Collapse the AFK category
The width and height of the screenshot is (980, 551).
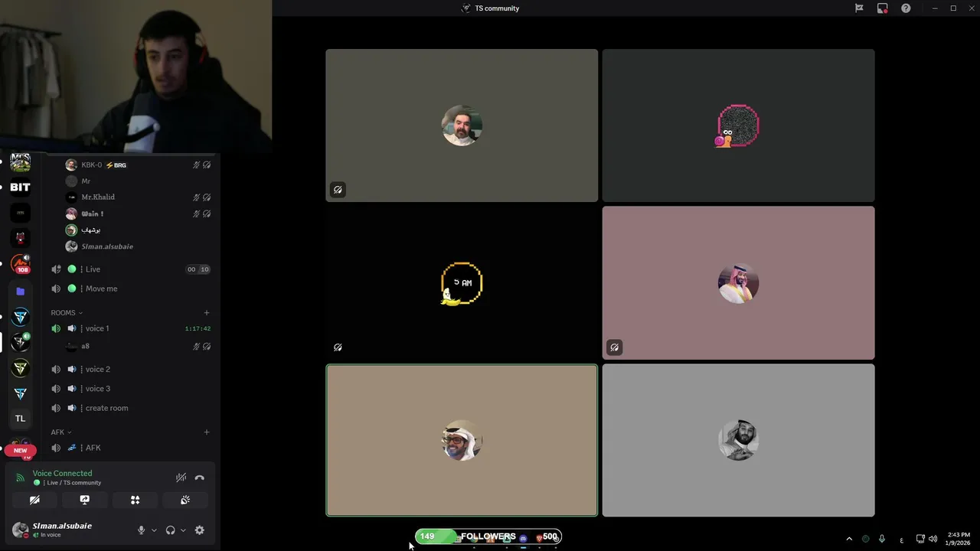click(x=60, y=432)
